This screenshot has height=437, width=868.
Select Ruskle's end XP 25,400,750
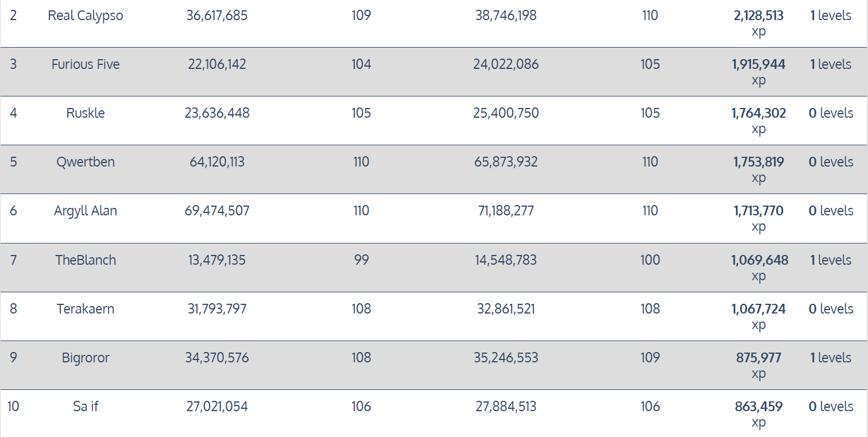(x=506, y=113)
